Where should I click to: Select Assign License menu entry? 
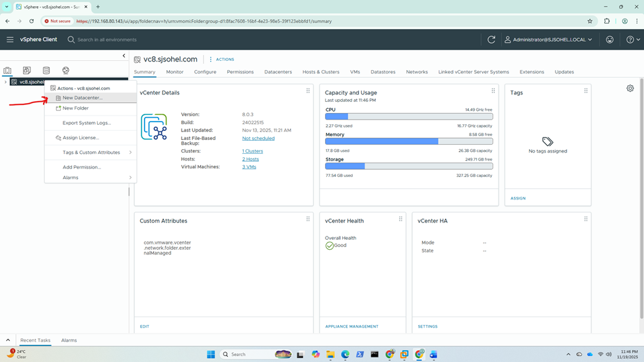pyautogui.click(x=90, y=137)
